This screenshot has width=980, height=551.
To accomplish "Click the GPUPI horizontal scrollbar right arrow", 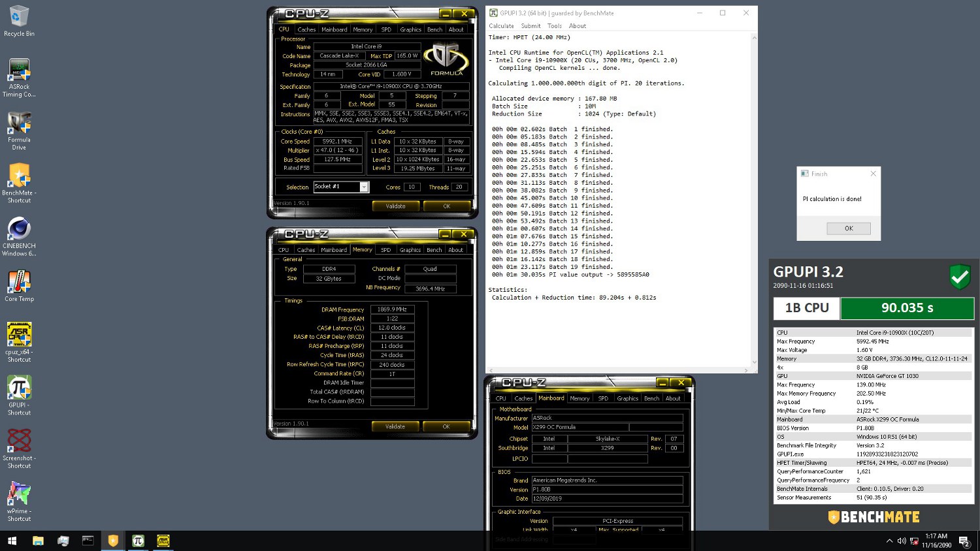I will [x=746, y=370].
